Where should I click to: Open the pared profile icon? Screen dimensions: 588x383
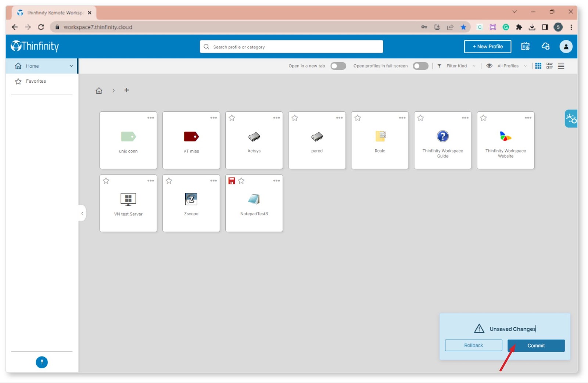tap(317, 137)
